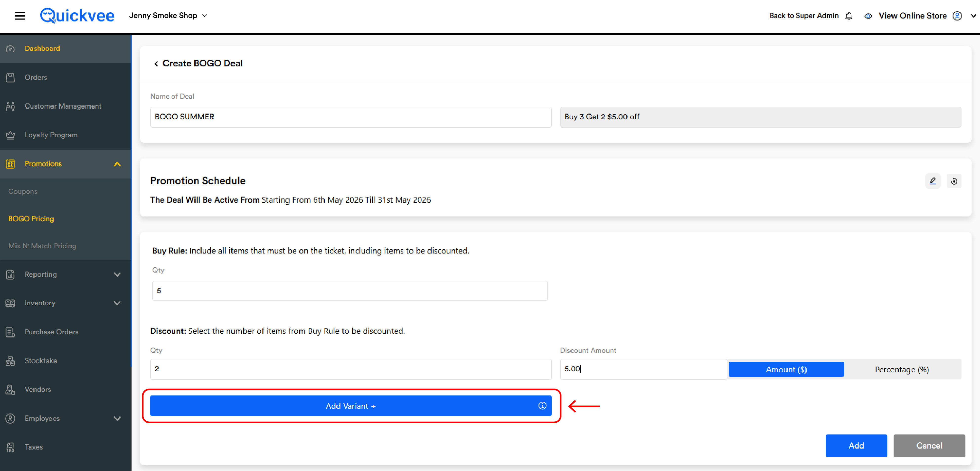This screenshot has height=471, width=980.
Task: Collapse the Promotions sidebar section
Action: (117, 164)
